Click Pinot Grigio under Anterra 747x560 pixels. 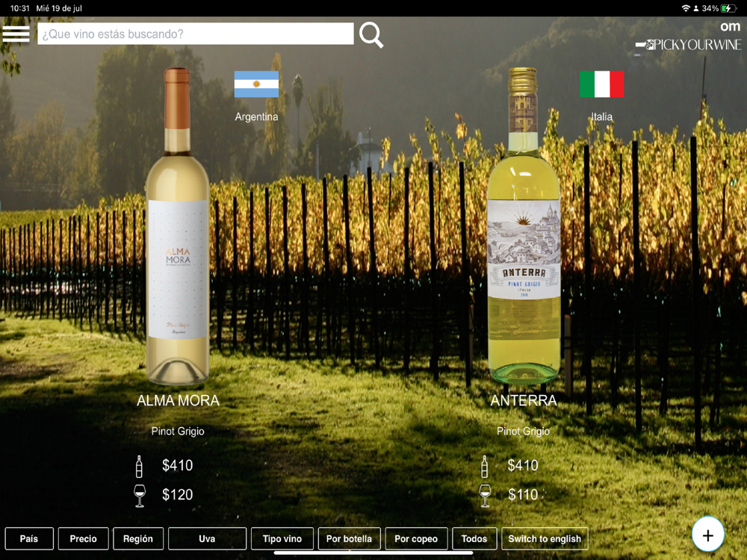pyautogui.click(x=523, y=431)
